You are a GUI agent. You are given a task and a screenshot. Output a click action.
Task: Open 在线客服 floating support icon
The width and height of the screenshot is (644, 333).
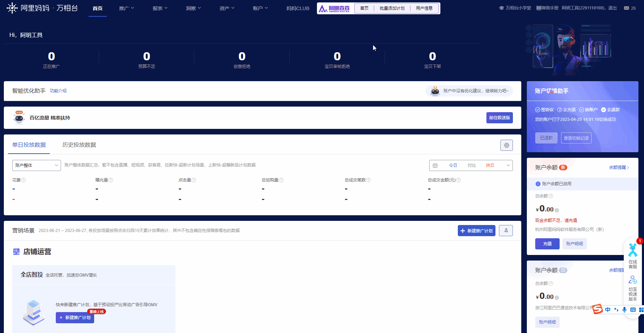pyautogui.click(x=632, y=256)
